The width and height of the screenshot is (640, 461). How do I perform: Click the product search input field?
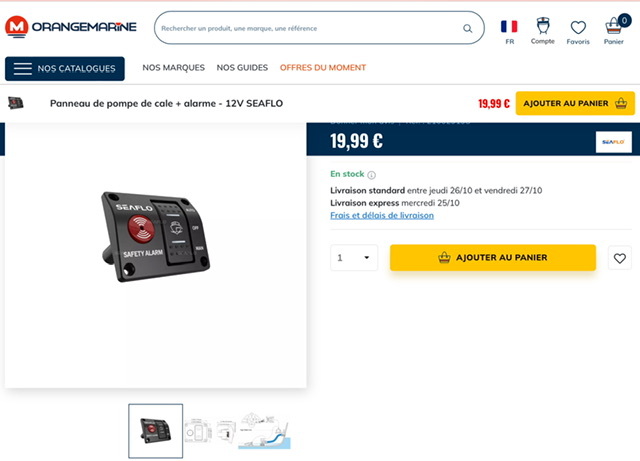point(310,28)
